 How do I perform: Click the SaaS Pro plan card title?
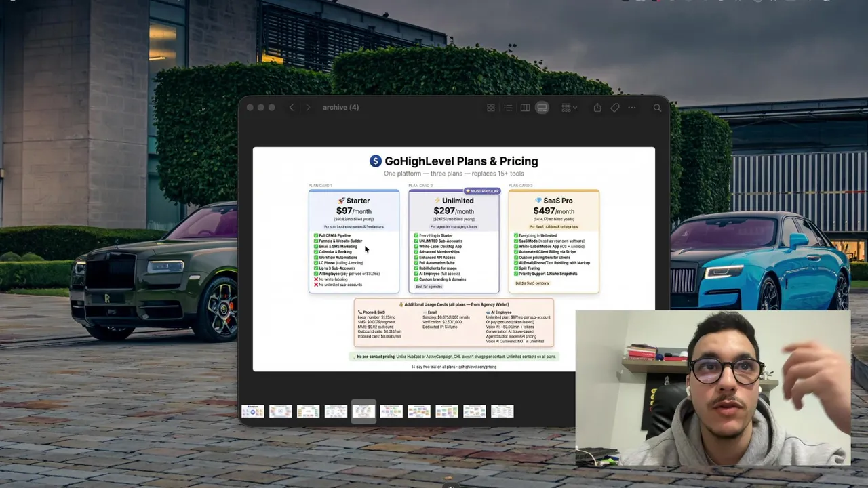coord(554,201)
